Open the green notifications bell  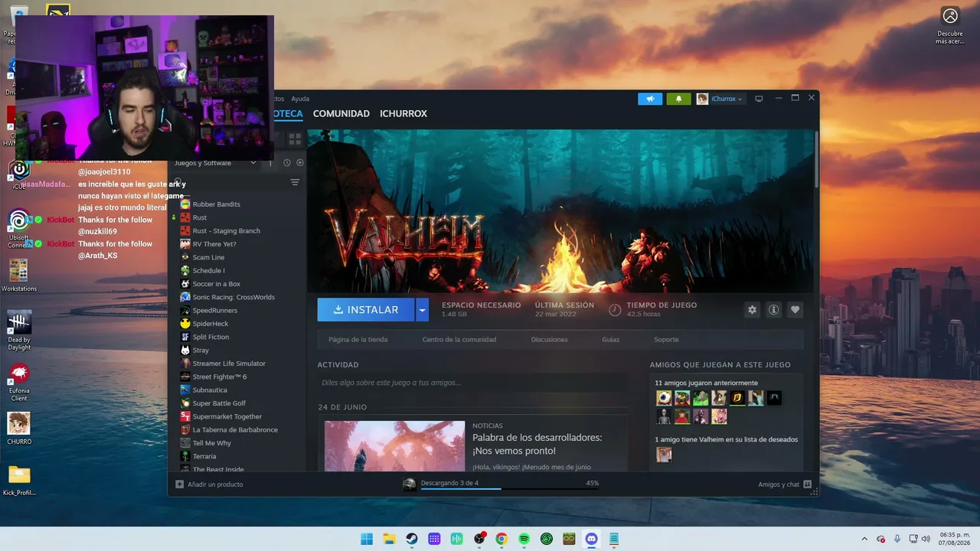pos(678,99)
